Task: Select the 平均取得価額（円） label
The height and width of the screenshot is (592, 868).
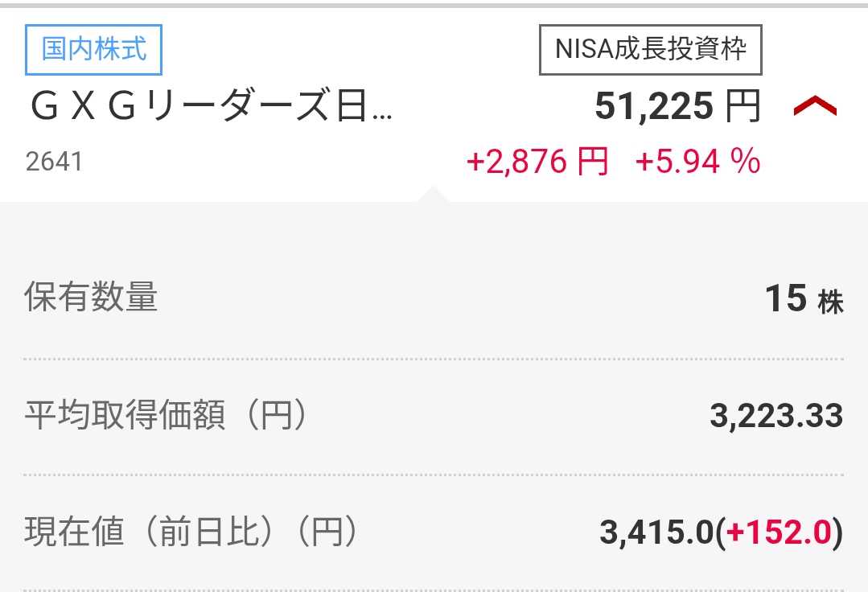Action: (165, 414)
